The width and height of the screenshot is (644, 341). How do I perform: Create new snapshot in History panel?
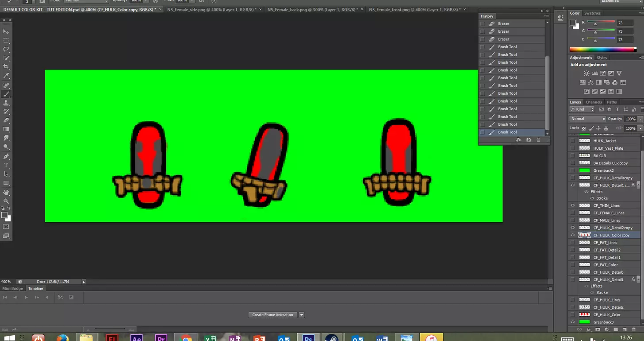pyautogui.click(x=529, y=140)
